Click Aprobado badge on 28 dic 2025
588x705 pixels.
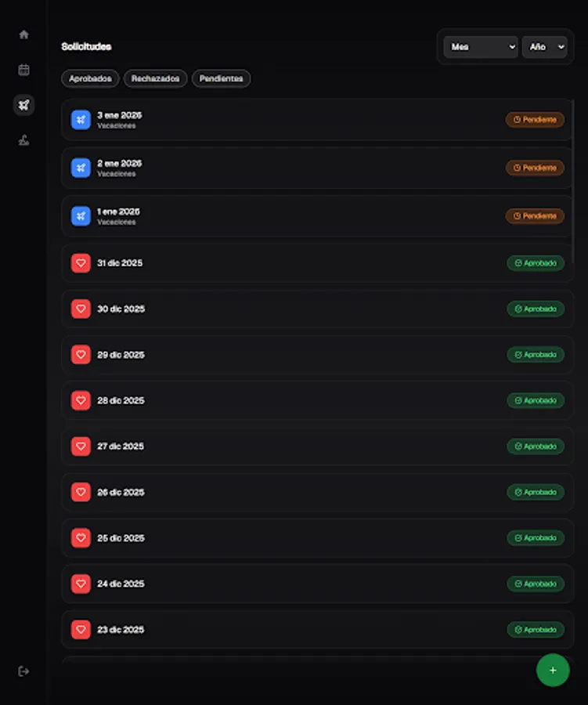(x=536, y=400)
